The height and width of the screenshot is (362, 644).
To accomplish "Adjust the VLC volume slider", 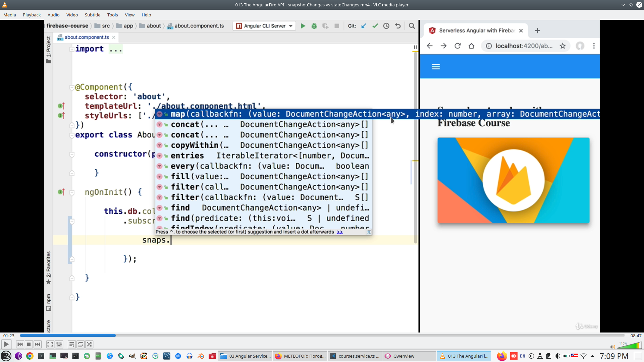I will point(631,346).
